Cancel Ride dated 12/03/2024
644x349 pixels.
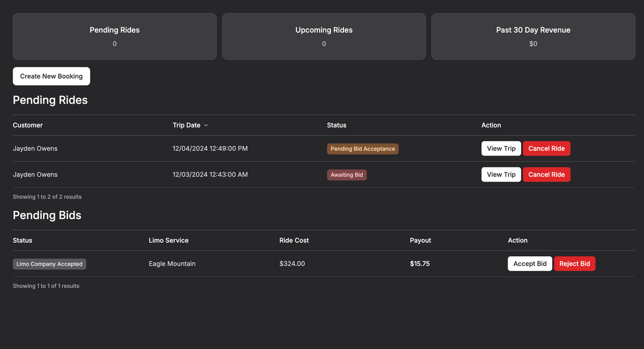(546, 174)
